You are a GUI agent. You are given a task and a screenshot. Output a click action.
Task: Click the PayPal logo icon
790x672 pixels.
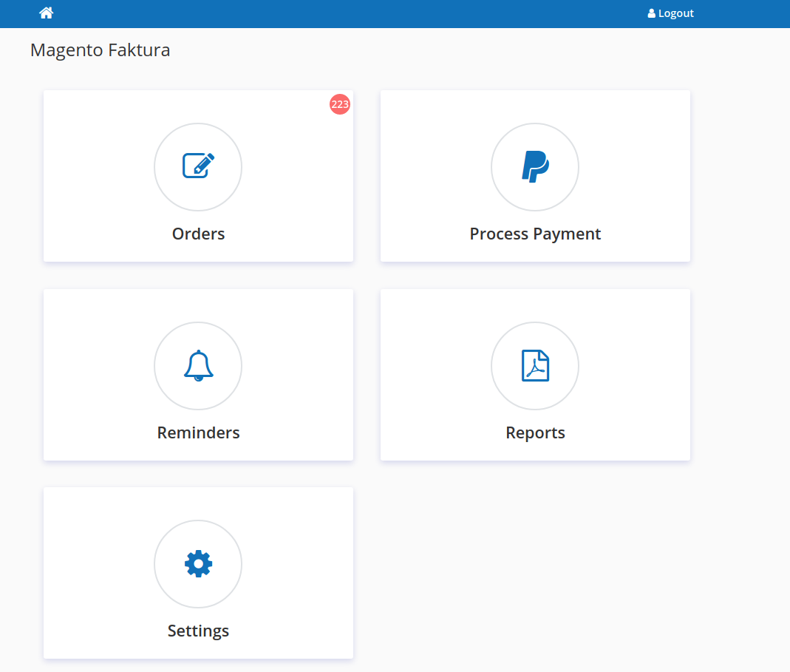535,166
